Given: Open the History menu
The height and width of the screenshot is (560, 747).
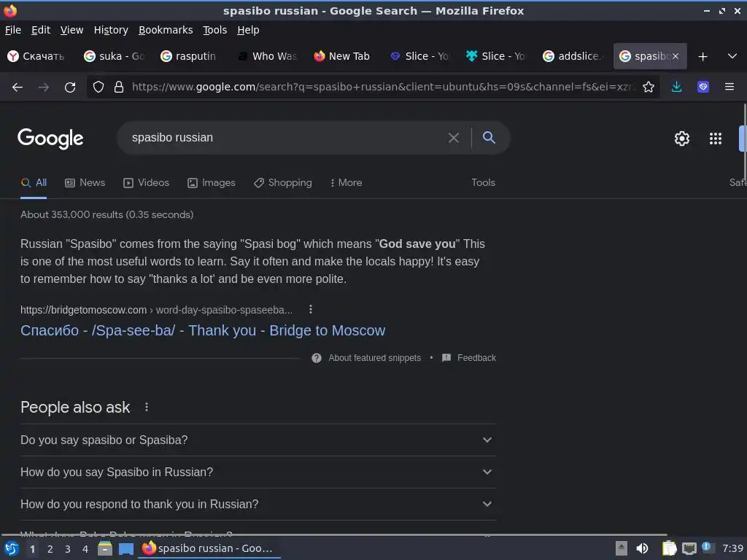Looking at the screenshot, I should pos(111,30).
